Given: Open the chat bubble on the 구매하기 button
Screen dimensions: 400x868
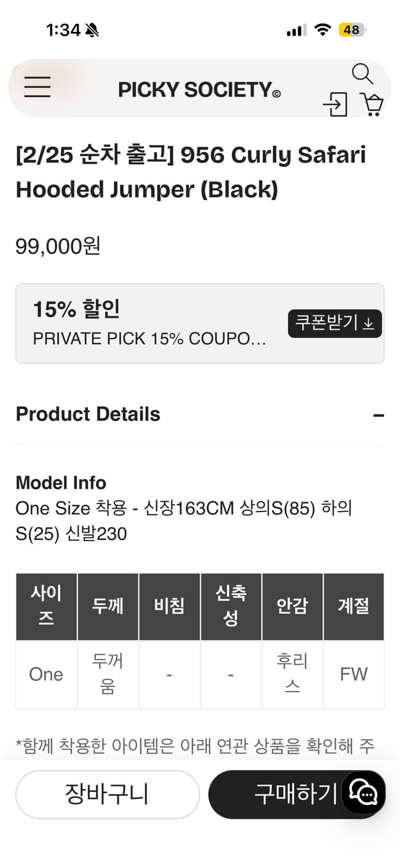Looking at the screenshot, I should pos(363,795).
